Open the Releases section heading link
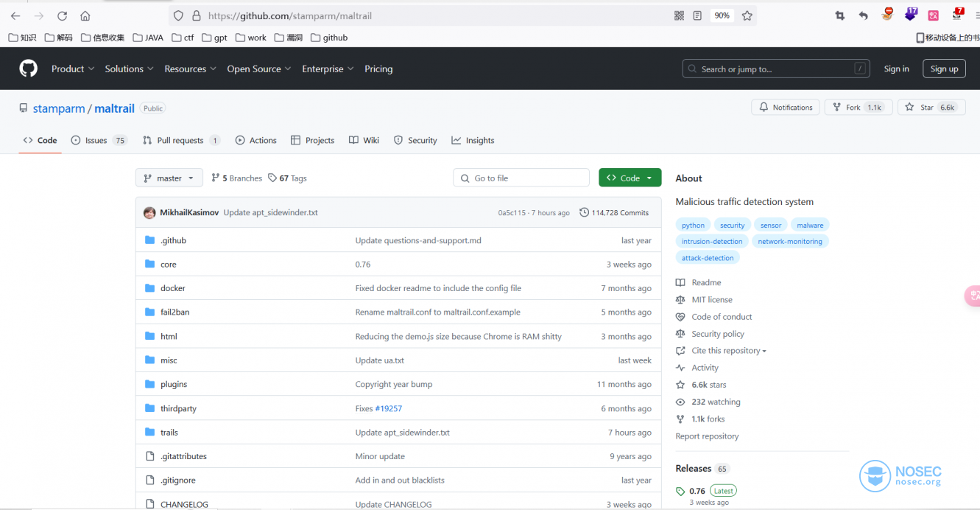Viewport: 980px width, 510px height. pyautogui.click(x=693, y=468)
